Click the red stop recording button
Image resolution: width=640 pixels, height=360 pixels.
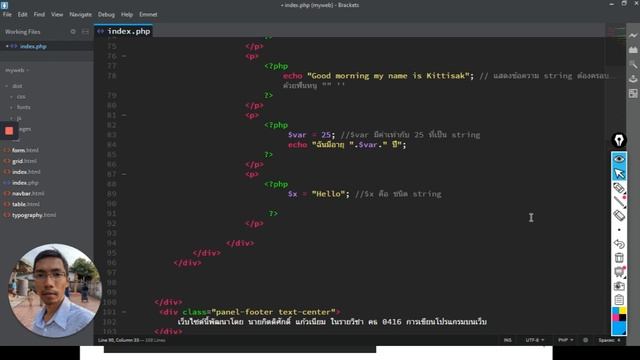tap(9, 131)
